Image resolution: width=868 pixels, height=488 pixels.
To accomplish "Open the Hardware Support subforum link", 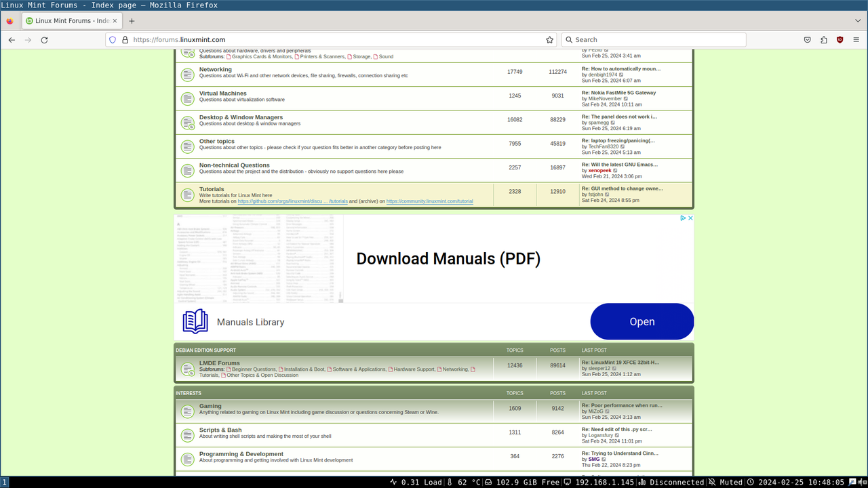I will pyautogui.click(x=414, y=369).
